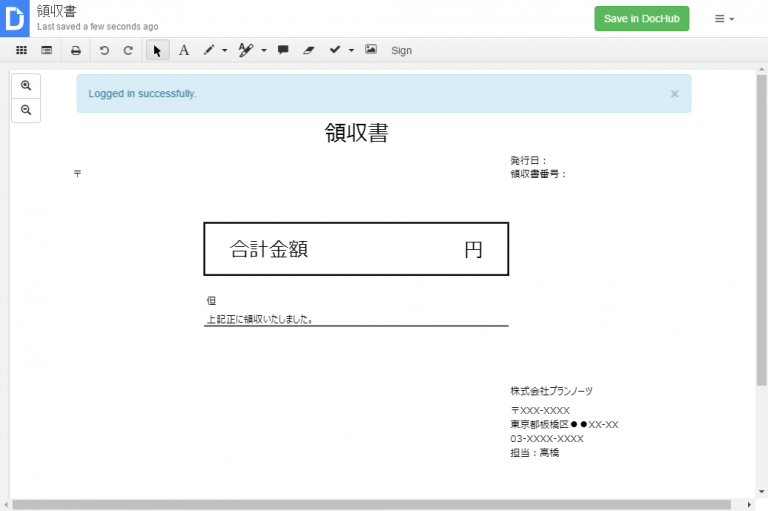The height and width of the screenshot is (511, 768).
Task: Click the 発行日 label
Action: (x=528, y=160)
